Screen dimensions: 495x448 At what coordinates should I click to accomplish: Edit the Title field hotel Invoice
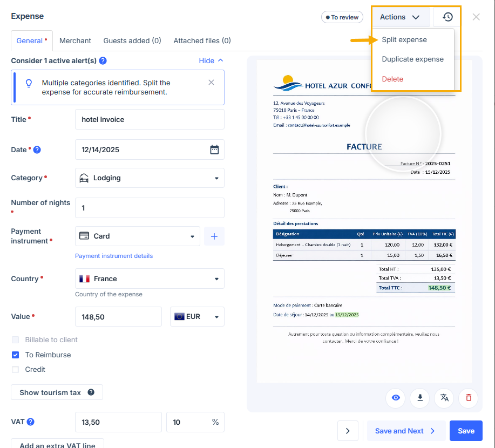pos(150,119)
